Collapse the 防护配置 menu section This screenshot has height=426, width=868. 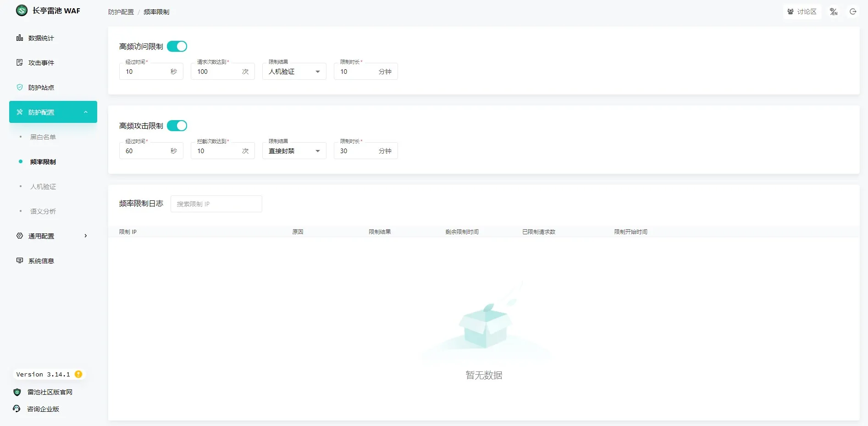coord(86,112)
